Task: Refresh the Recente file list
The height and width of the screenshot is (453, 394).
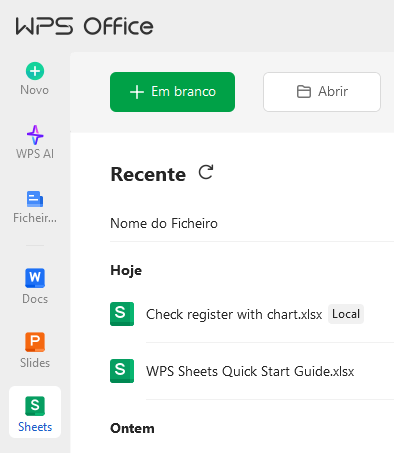Action: point(206,173)
